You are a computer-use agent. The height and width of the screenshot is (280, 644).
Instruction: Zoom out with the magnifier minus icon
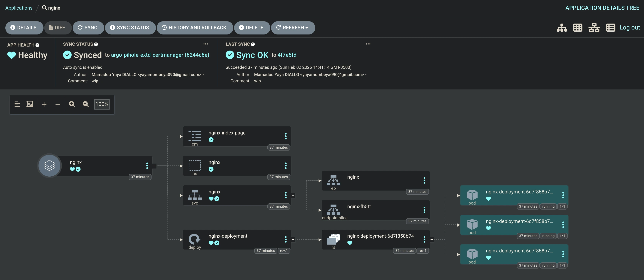coord(86,104)
